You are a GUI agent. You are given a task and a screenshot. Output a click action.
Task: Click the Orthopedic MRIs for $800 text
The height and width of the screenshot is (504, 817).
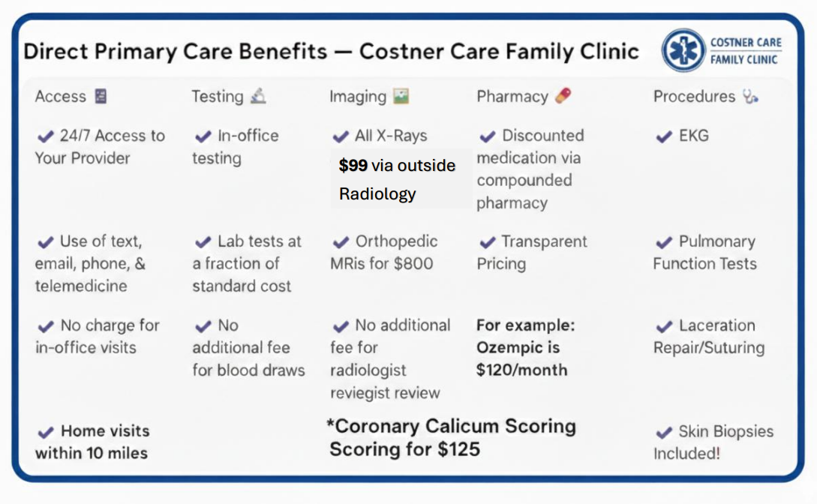click(x=383, y=253)
